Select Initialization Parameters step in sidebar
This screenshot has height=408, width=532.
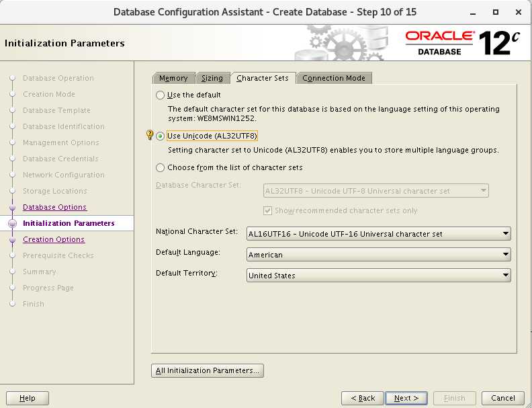coord(69,223)
